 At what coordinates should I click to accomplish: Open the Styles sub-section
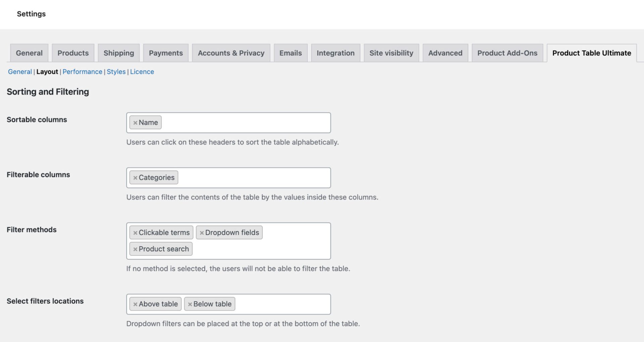point(116,72)
